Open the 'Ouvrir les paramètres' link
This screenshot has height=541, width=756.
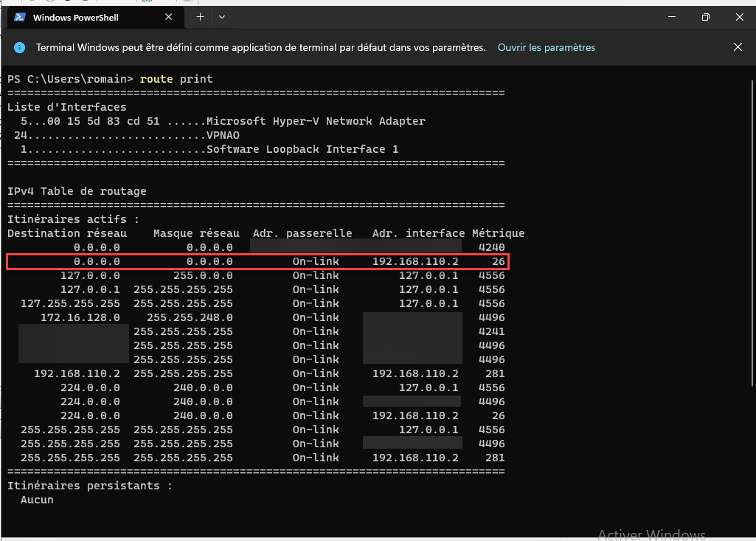coord(546,47)
